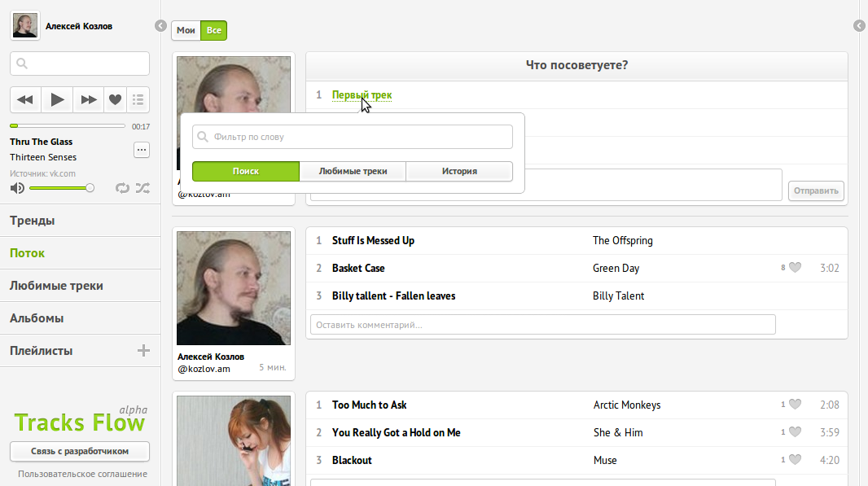Switch feed filter to Мои
868x486 pixels.
[186, 31]
